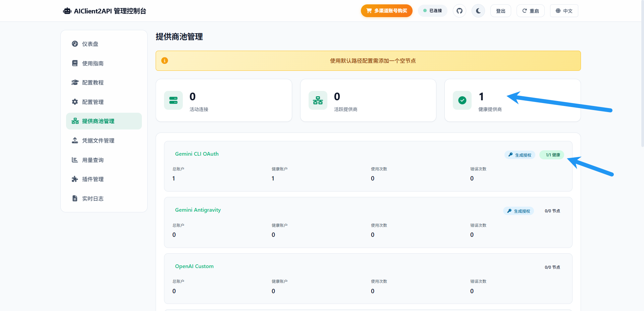Viewport: 644px width, 311px height.
Task: Click the graduation cap 配置教程 icon
Action: point(75,83)
